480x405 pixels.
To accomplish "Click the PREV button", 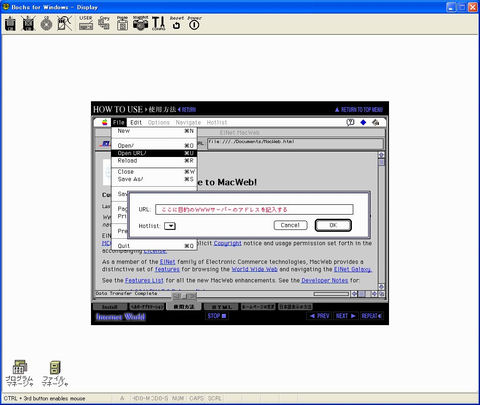I will [x=319, y=316].
